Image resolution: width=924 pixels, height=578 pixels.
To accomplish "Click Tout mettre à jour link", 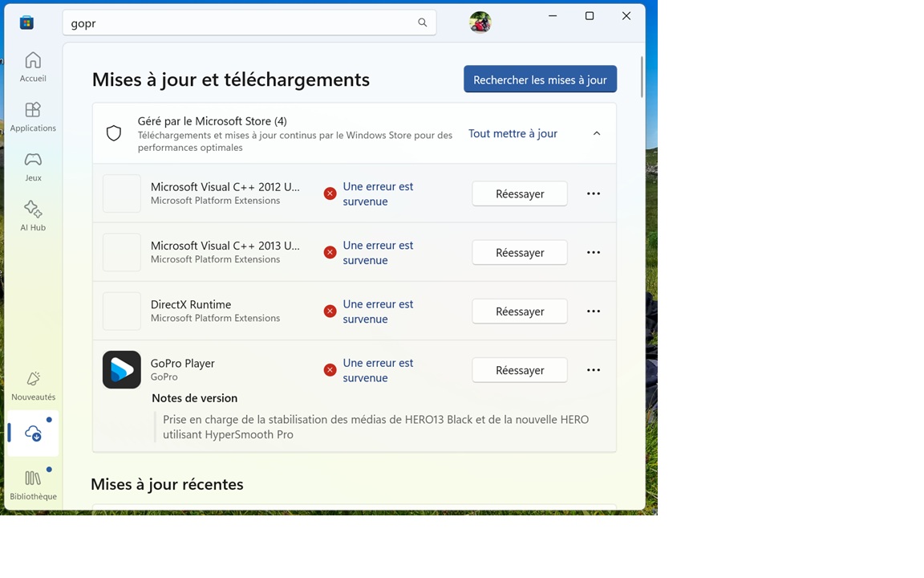I will pos(513,133).
